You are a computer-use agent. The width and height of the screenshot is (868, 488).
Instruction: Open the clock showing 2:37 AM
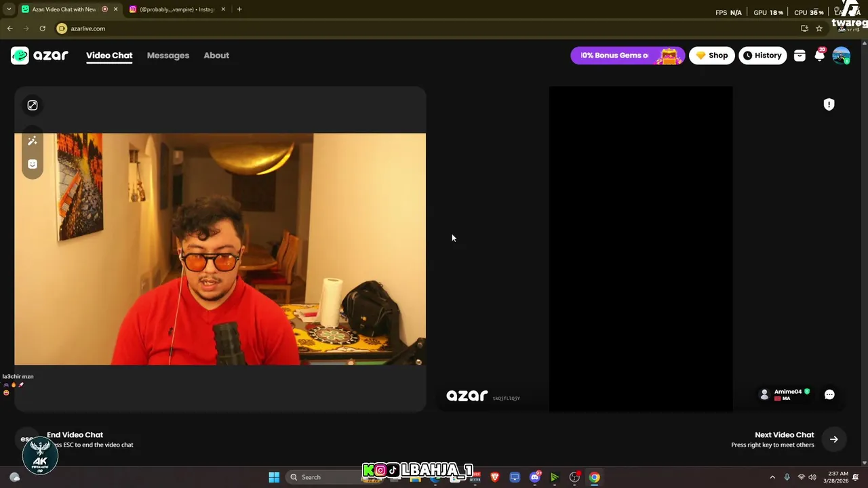(x=837, y=477)
